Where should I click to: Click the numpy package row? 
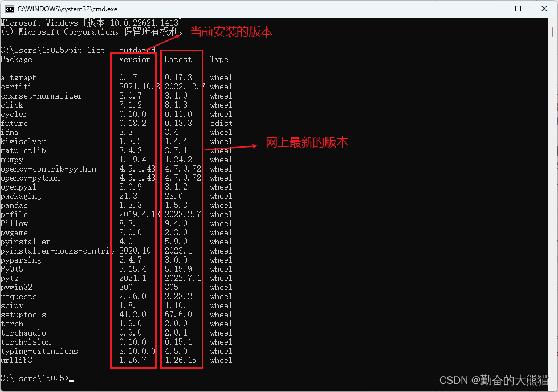116,160
